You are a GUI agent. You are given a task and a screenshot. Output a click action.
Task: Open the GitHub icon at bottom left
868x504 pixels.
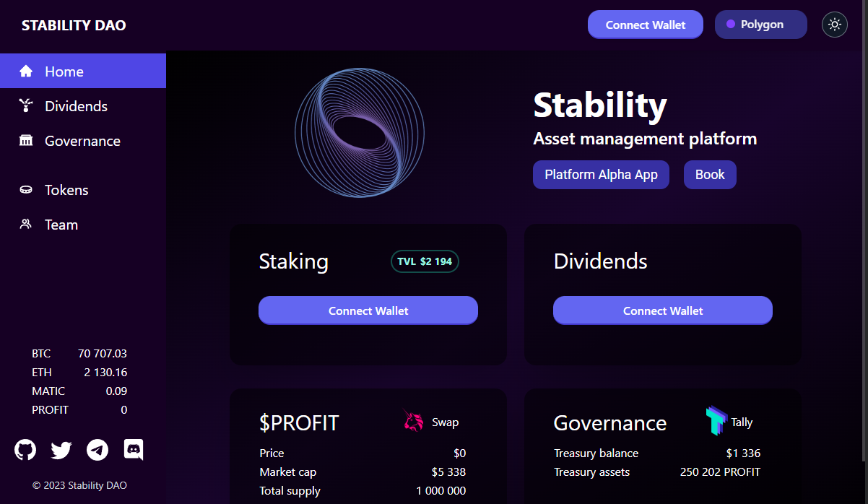[25, 449]
